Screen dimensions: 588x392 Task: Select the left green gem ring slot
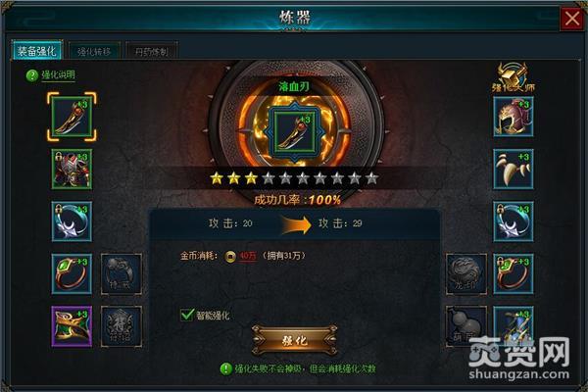[72, 274]
